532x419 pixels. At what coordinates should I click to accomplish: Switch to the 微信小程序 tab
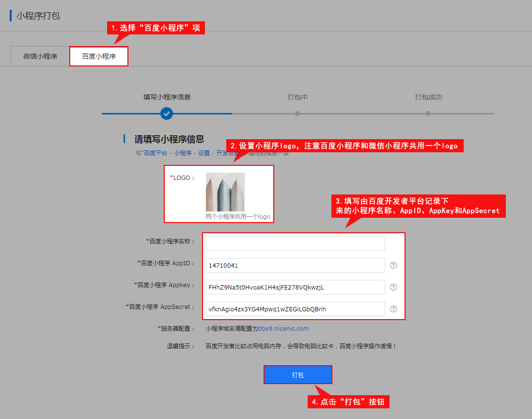pos(40,56)
